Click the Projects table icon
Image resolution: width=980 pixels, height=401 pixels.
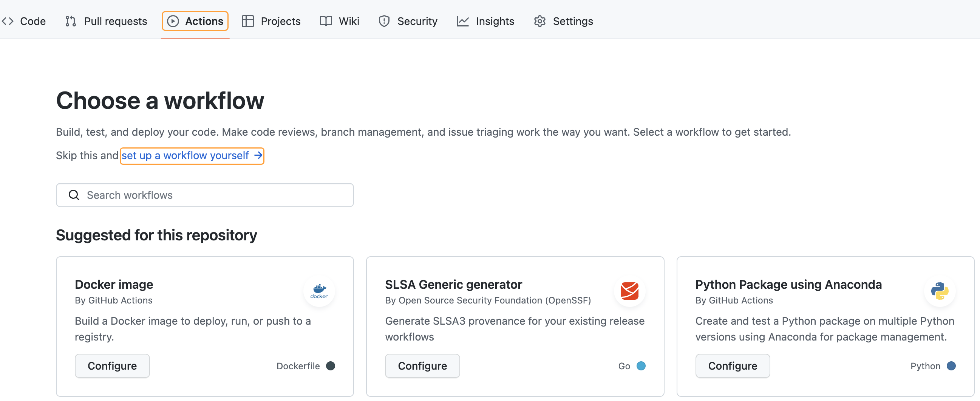248,21
